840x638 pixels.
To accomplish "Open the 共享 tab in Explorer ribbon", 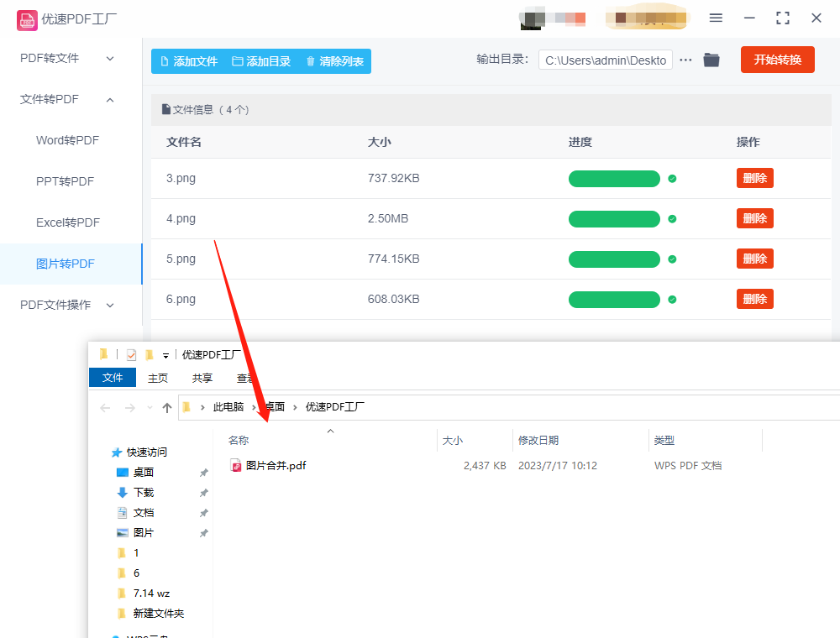I will tap(202, 378).
